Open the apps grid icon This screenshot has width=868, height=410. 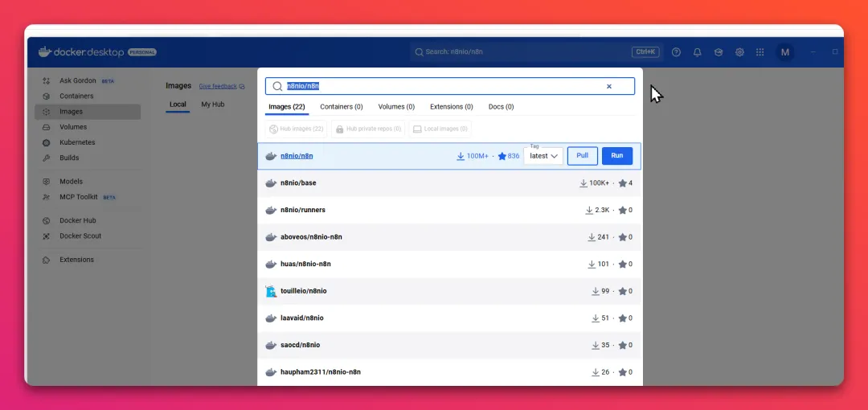[x=760, y=52]
